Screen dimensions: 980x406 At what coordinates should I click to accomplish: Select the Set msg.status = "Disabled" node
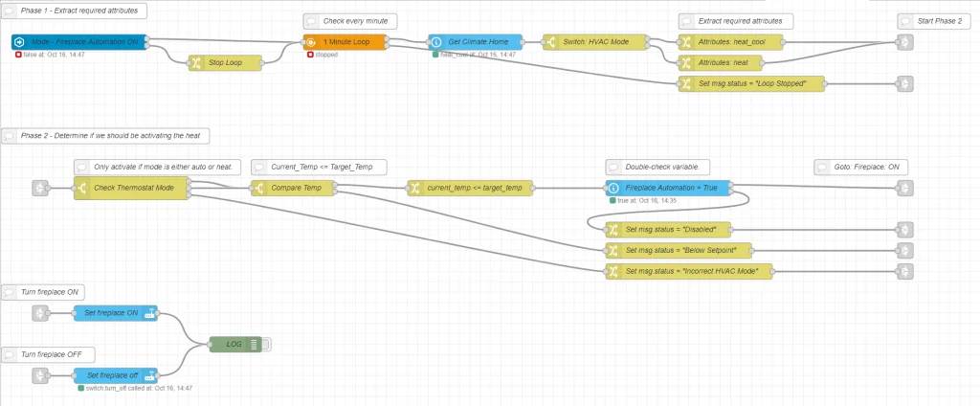668,230
